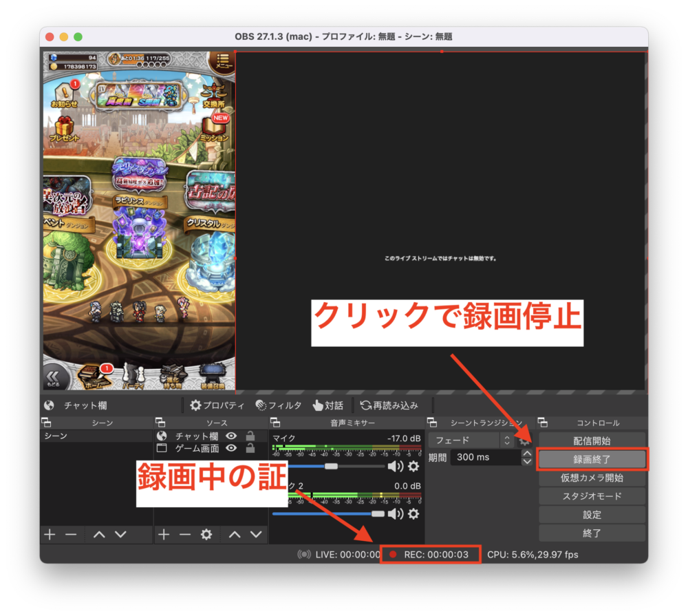Click the 音声ミキサー panel title
This screenshot has height=616, width=688.
tap(352, 423)
